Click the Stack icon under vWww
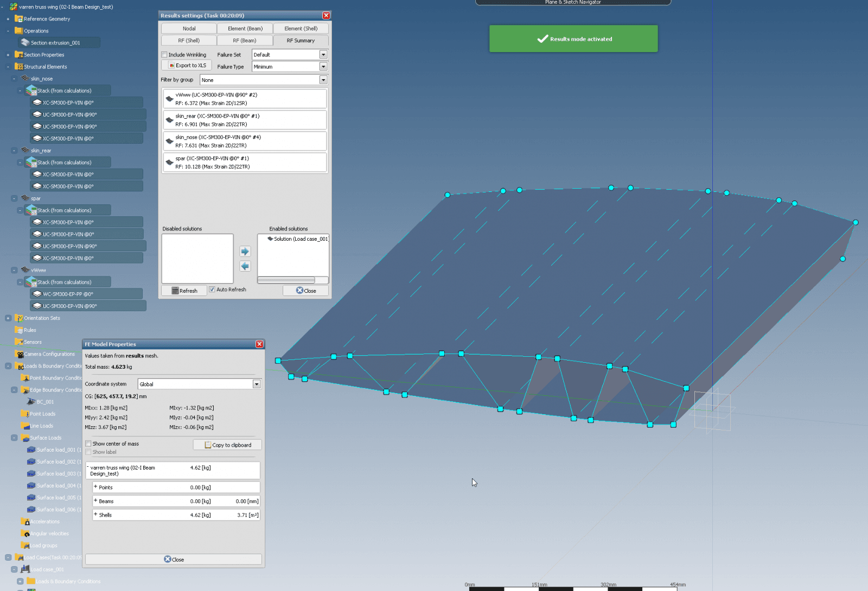The width and height of the screenshot is (868, 591). click(31, 282)
